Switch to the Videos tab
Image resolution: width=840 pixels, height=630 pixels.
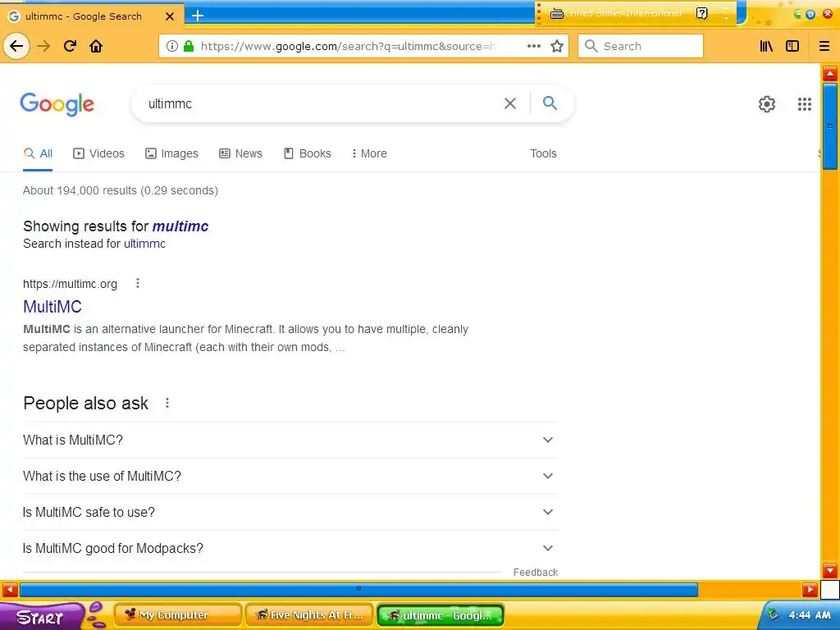[x=98, y=153]
